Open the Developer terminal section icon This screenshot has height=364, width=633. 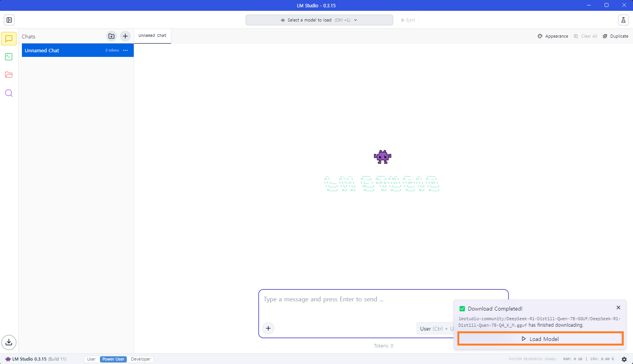(x=9, y=57)
